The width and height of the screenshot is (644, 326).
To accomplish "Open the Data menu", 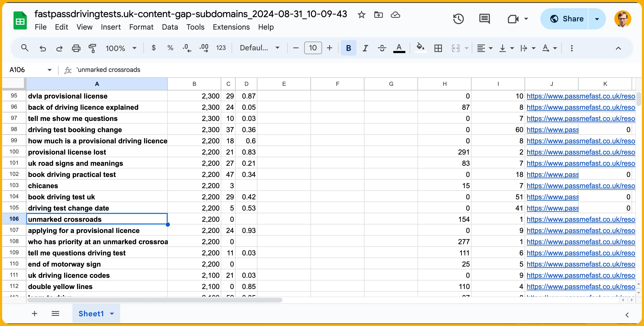I will (170, 27).
